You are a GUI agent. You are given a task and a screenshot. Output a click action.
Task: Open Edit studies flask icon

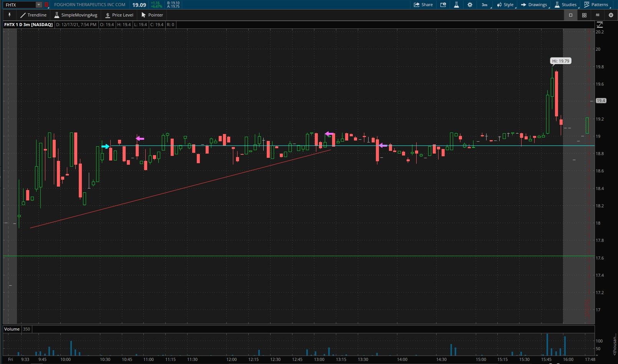coord(457,5)
